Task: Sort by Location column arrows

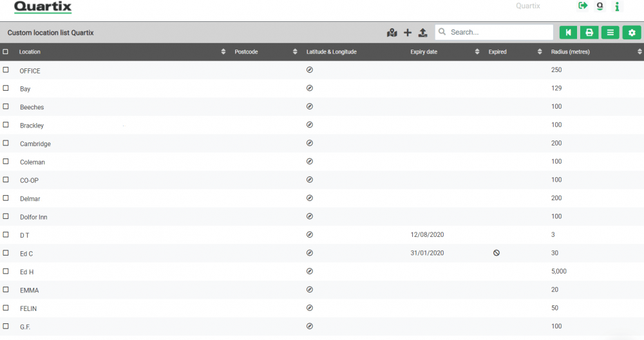Action: pyautogui.click(x=223, y=52)
